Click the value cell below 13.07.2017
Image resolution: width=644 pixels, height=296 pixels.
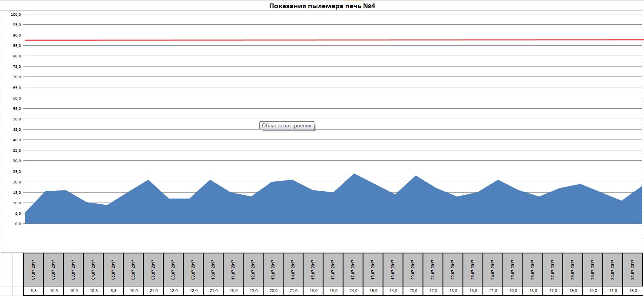273,290
